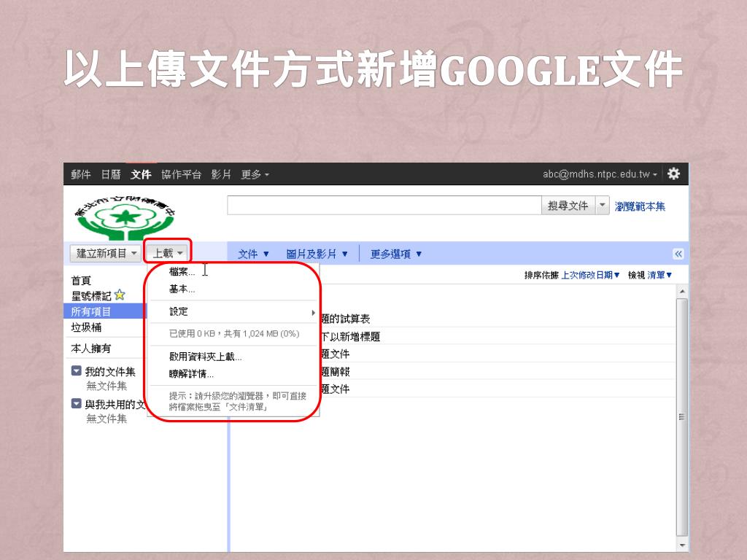Click the school logo image
This screenshot has height=560, width=747.
coord(125,217)
